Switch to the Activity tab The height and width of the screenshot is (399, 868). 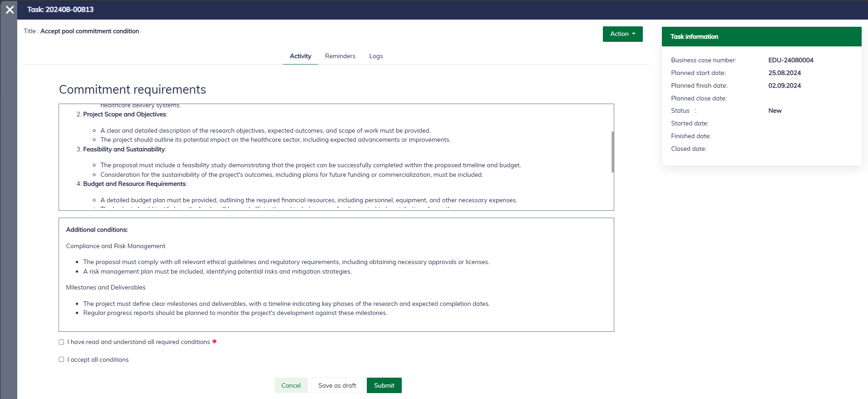coord(300,56)
